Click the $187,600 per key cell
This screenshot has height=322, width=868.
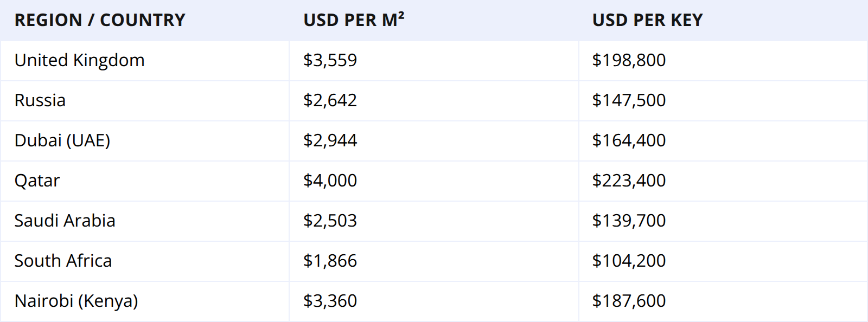point(629,301)
